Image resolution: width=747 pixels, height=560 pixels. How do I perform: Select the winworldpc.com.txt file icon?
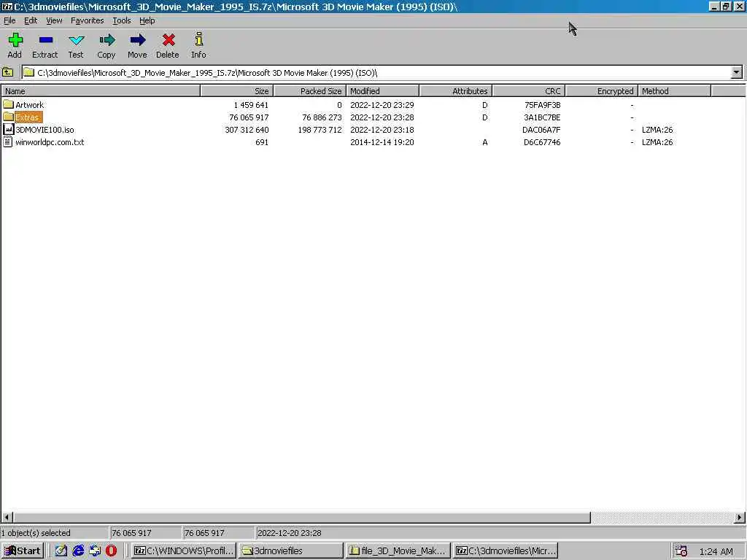[x=8, y=142]
